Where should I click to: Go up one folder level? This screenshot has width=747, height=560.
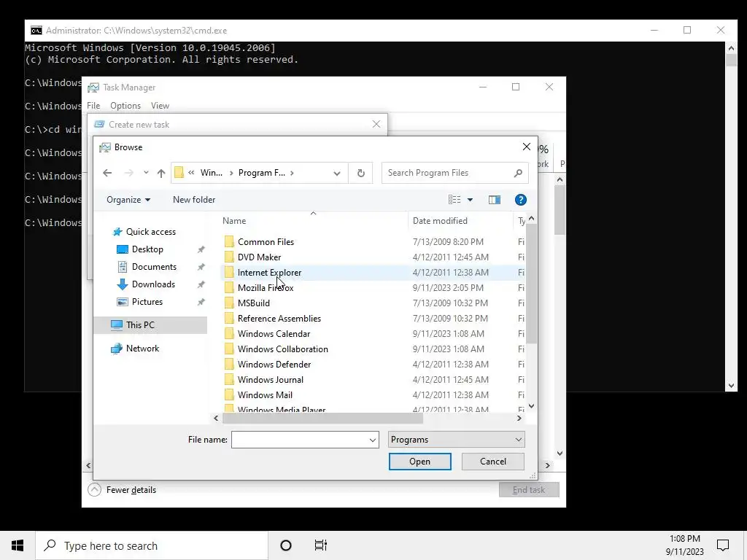click(161, 173)
